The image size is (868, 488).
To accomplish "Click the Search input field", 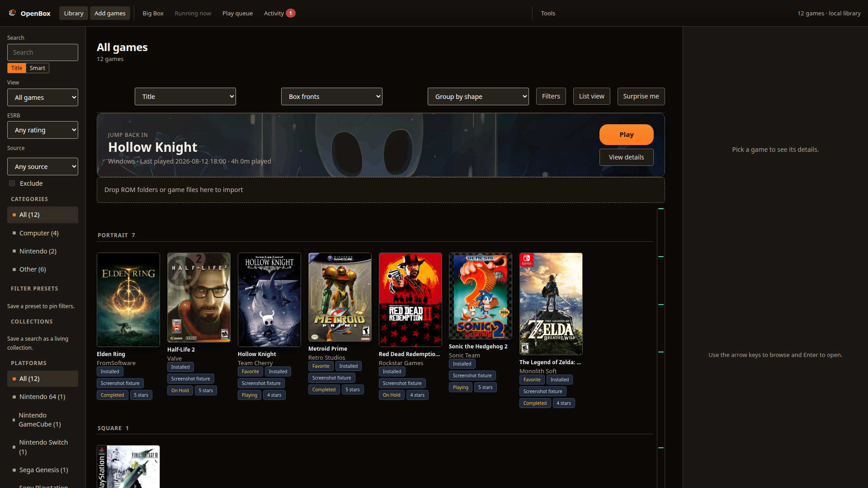I will [x=42, y=52].
